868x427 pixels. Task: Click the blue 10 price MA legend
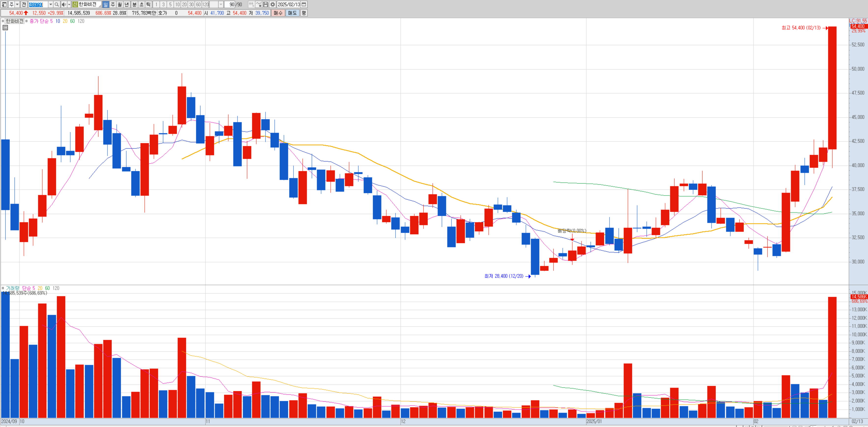tap(58, 21)
